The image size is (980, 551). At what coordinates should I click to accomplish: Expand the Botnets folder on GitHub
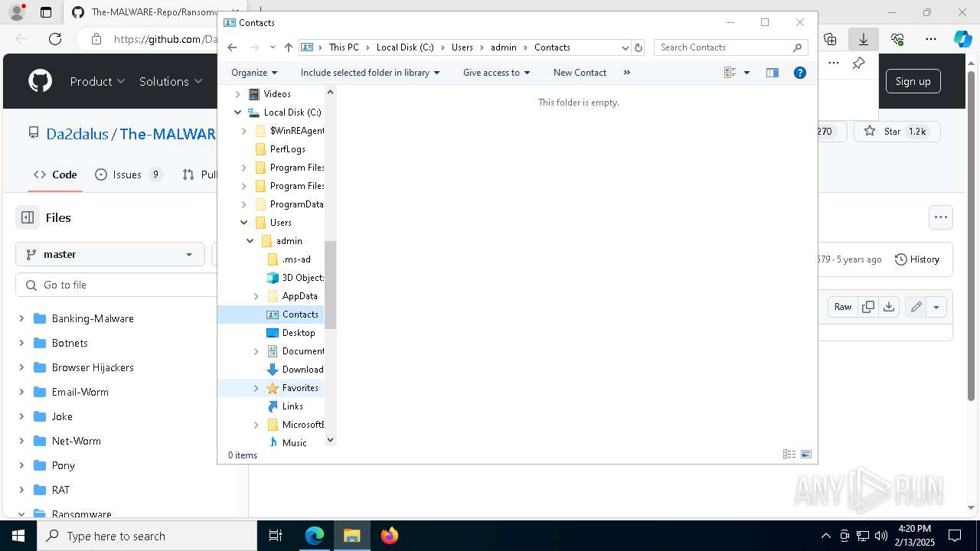(x=21, y=343)
